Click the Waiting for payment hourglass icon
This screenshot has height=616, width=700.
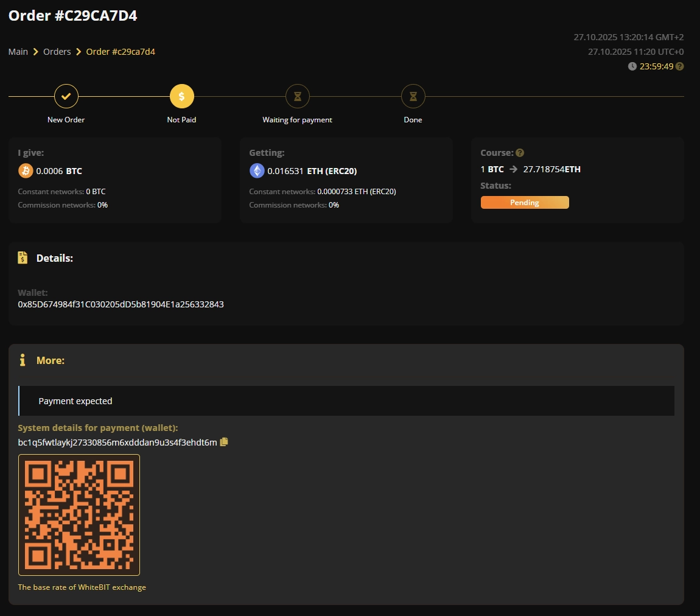pos(297,96)
